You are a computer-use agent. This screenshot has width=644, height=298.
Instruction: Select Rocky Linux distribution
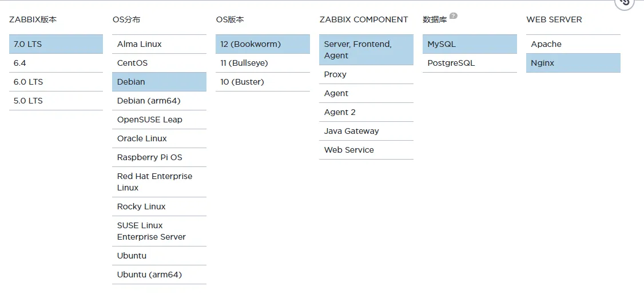pos(159,206)
